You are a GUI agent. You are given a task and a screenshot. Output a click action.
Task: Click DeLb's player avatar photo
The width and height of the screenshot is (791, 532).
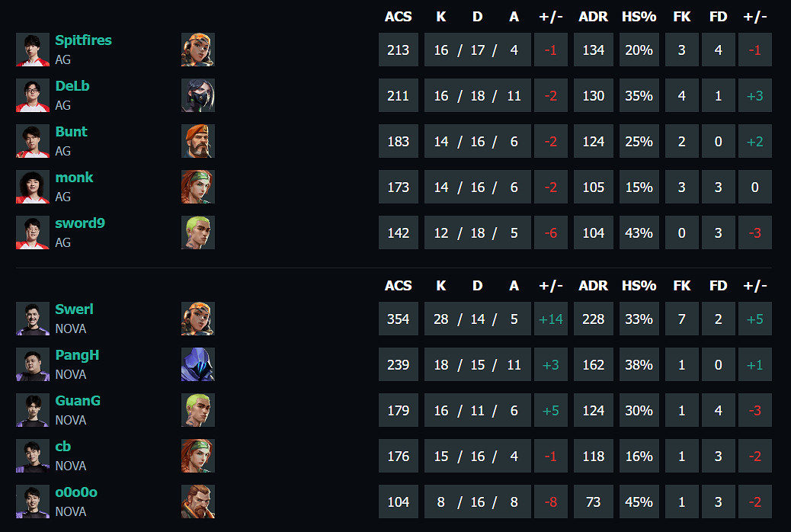pyautogui.click(x=33, y=95)
